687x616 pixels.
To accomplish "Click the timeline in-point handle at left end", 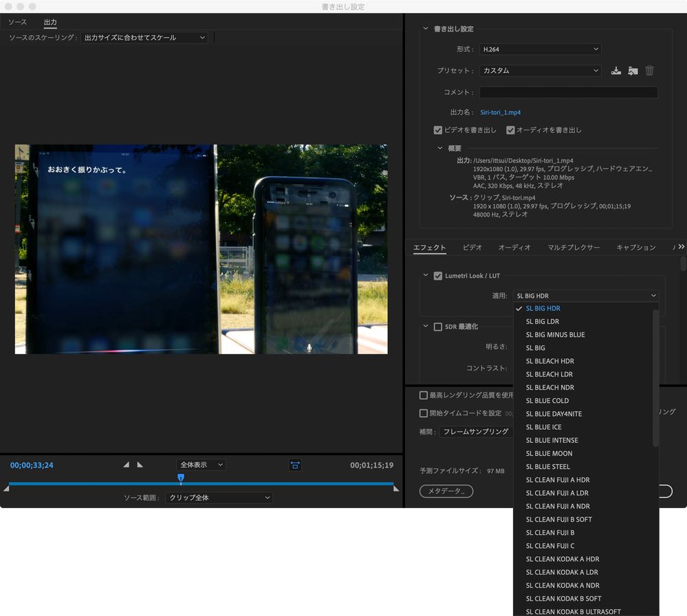I will (6, 489).
